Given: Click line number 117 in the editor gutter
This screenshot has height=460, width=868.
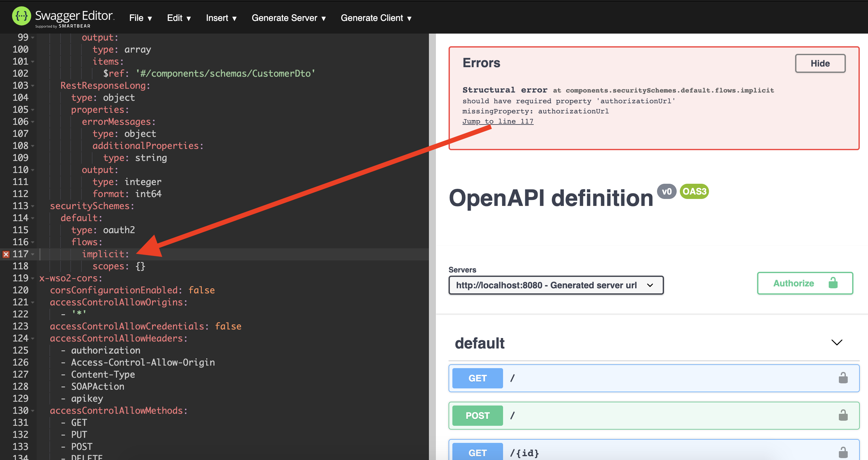Looking at the screenshot, I should coord(21,254).
